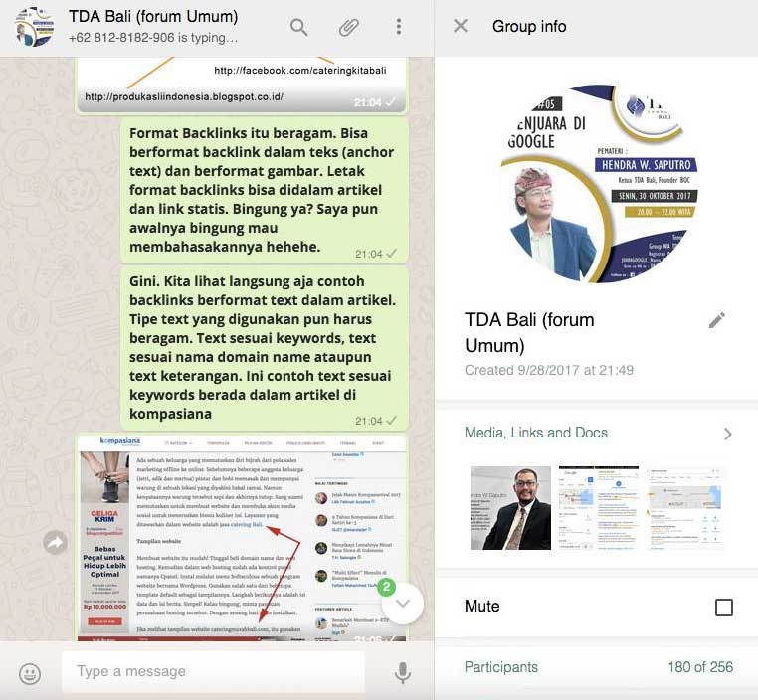
Task: Click the large group profile picture
Action: point(597,183)
